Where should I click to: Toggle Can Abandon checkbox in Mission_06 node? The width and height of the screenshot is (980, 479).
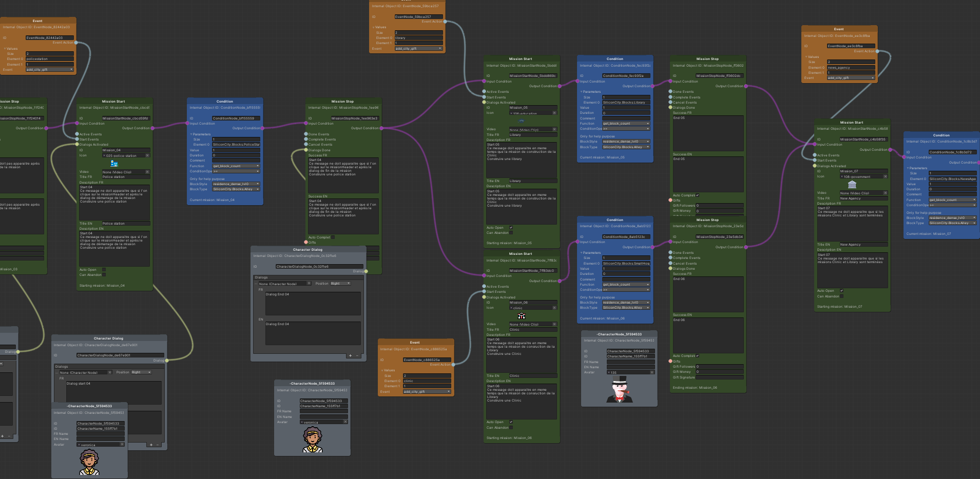click(x=511, y=428)
